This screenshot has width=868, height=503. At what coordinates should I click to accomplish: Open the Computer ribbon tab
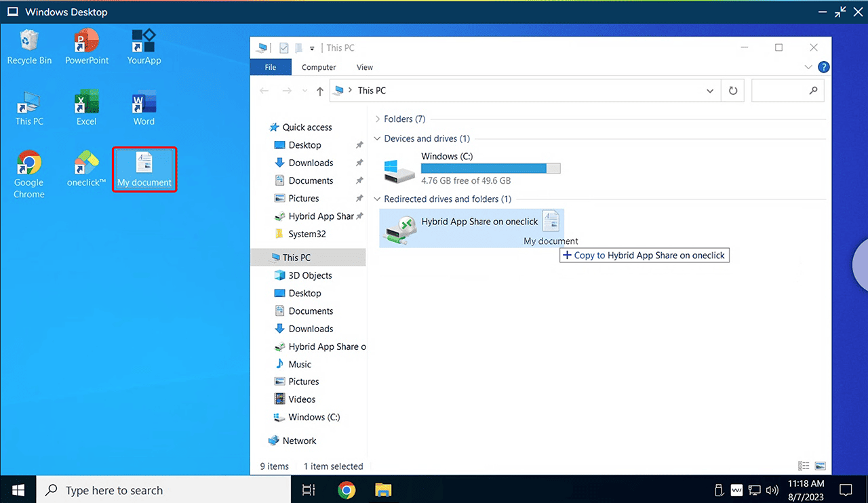tap(319, 67)
